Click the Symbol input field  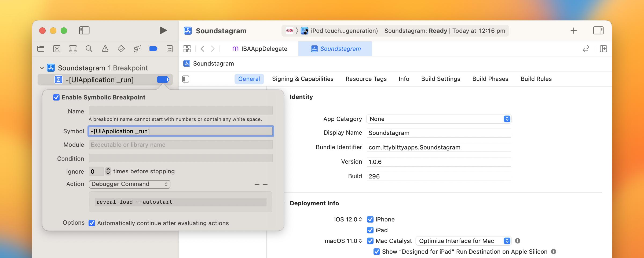(181, 131)
